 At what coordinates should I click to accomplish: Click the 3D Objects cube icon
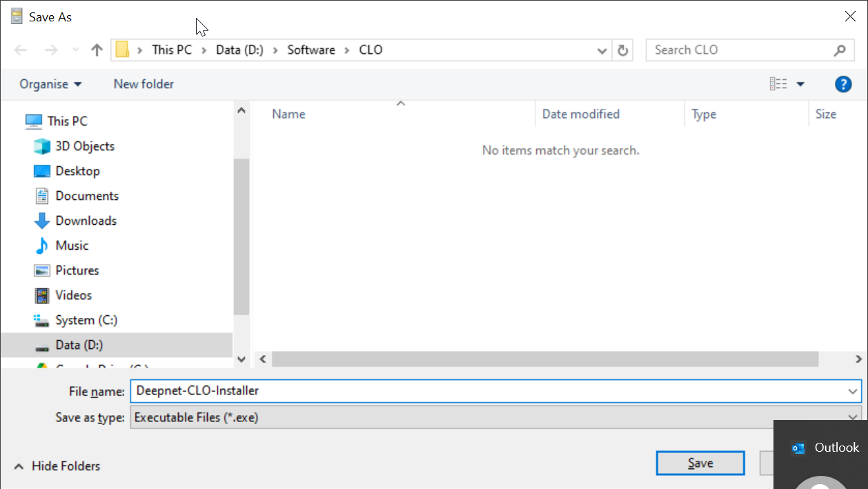pyautogui.click(x=42, y=146)
